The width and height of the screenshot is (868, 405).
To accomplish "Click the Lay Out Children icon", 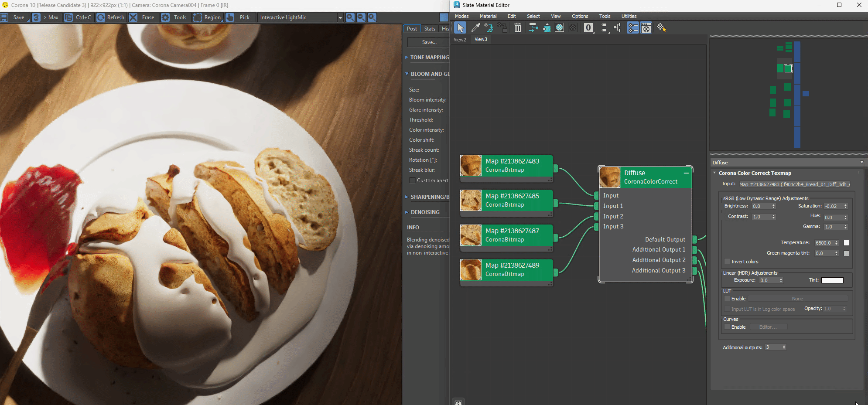I will [617, 28].
